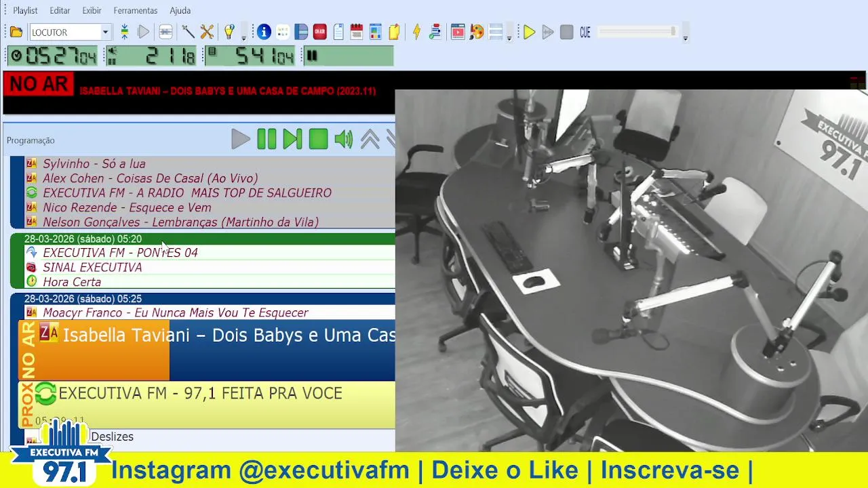Click the gray waveform play icon
Image resolution: width=868 pixels, height=488 pixels.
[x=548, y=32]
